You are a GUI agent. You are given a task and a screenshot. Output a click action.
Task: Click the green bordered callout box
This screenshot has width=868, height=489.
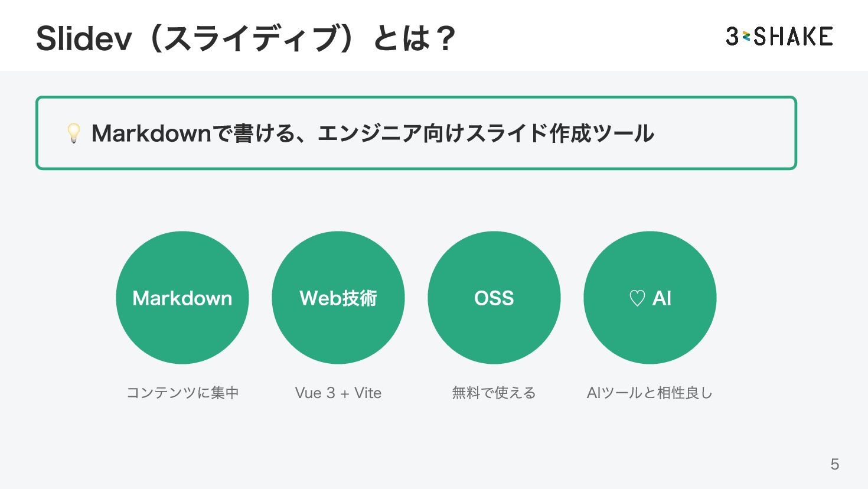click(x=416, y=133)
